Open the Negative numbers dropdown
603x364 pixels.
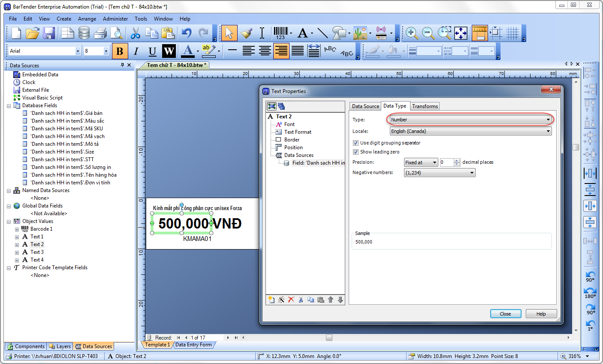440,173
